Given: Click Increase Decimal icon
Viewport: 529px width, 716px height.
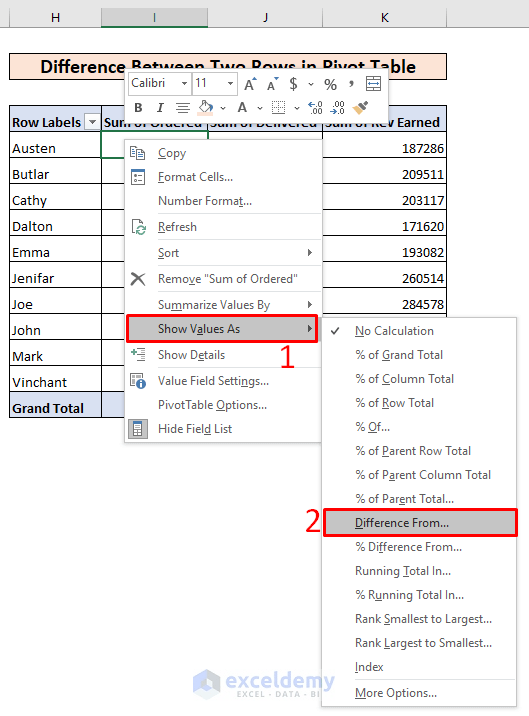Looking at the screenshot, I should pos(315,108).
